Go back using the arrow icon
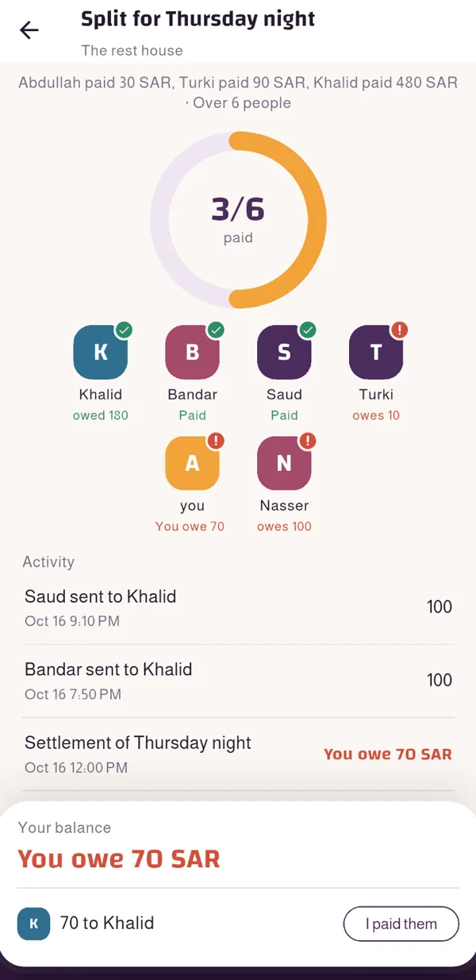 pos(29,30)
